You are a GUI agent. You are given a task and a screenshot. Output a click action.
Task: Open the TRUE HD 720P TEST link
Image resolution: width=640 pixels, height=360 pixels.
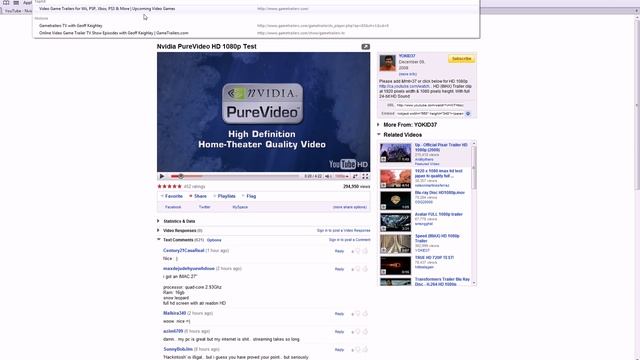pos(434,258)
